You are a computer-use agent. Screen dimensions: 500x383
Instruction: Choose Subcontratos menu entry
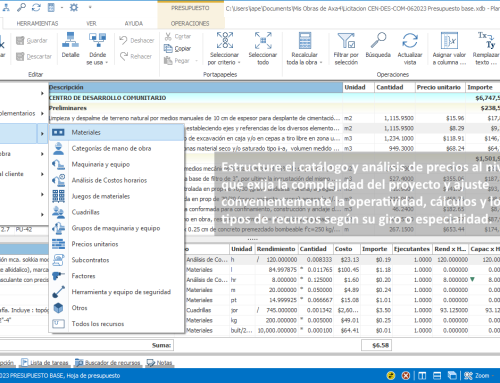(x=117, y=260)
